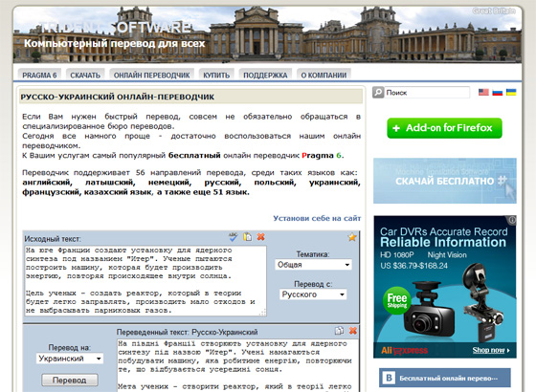Click inside the translated text area

pos(237,365)
